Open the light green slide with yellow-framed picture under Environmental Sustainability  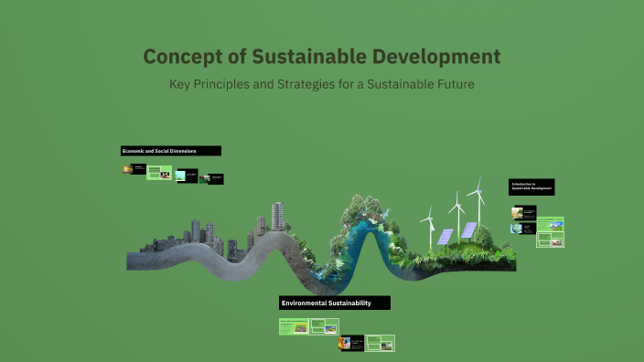coord(294,326)
